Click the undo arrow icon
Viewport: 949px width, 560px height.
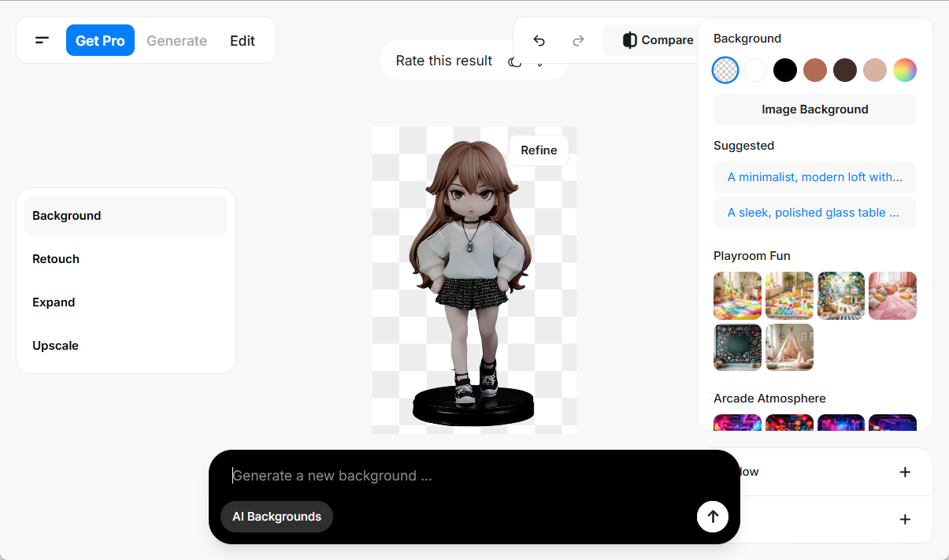(x=539, y=40)
